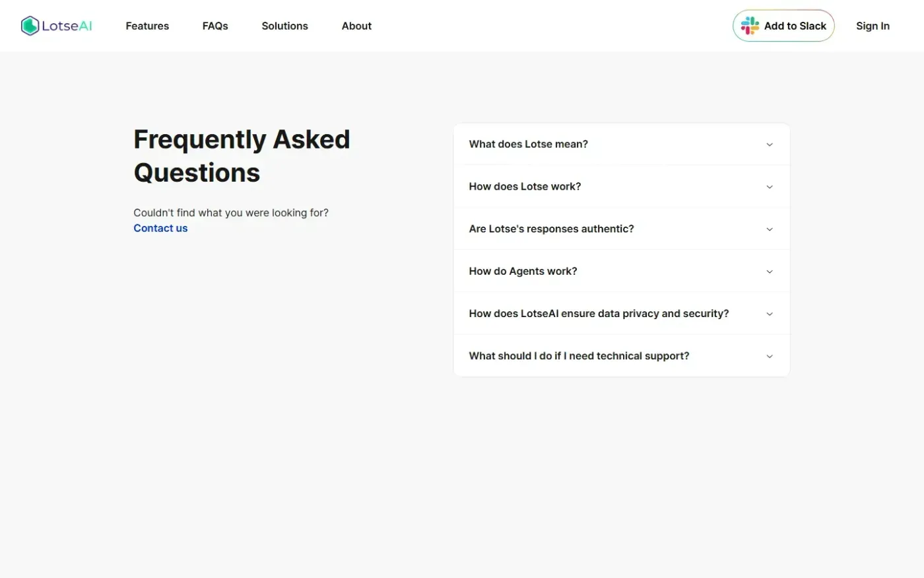
Task: Click the Add to Slack button
Action: coord(783,26)
